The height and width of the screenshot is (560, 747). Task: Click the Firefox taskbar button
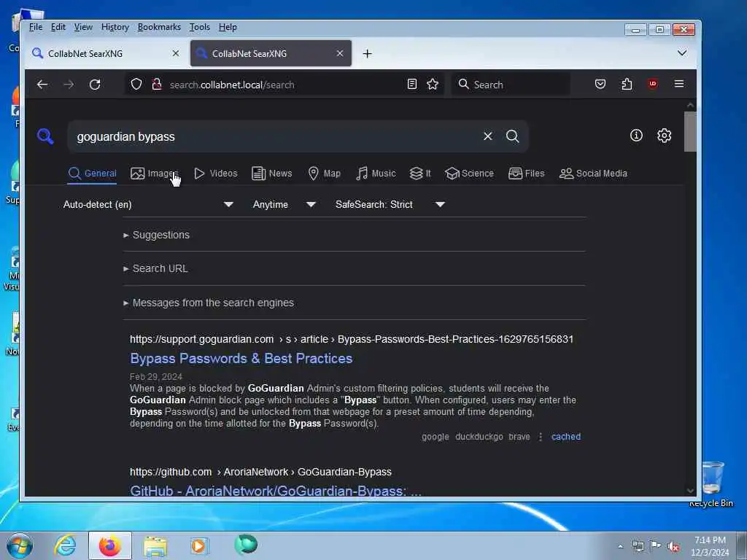(109, 545)
